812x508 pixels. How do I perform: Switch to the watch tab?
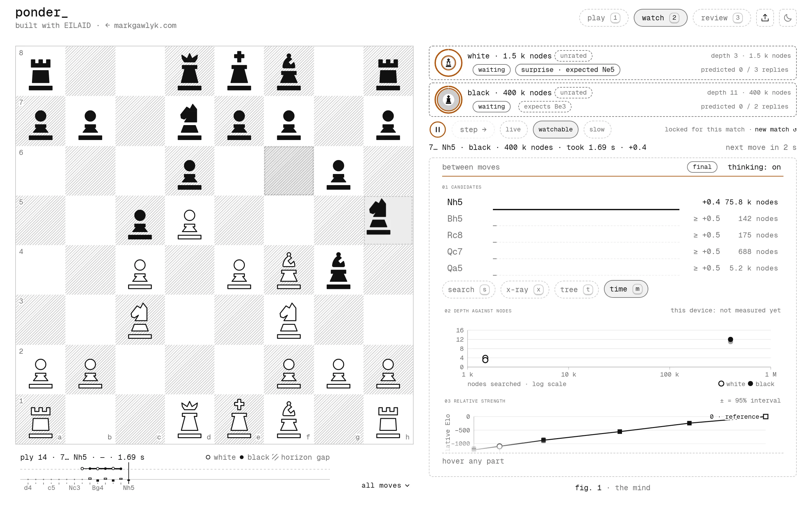[x=660, y=18]
